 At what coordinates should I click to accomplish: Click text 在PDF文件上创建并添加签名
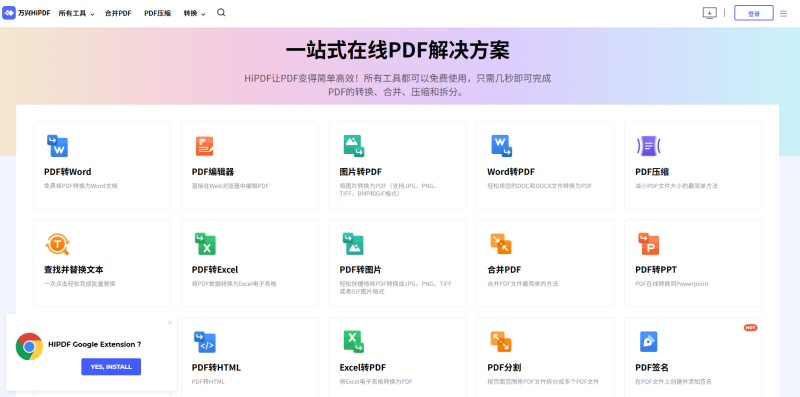click(673, 382)
